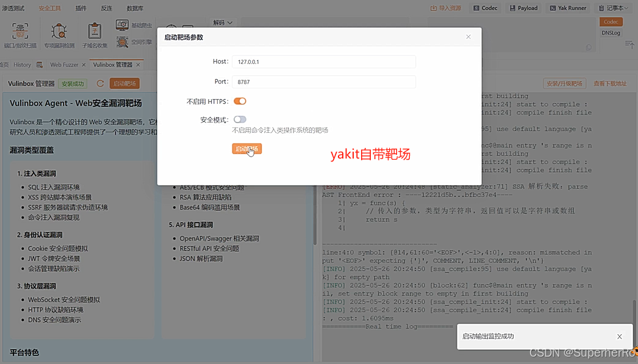The image size is (638, 364).
Task: Click the DNS 安全问题演示 item
Action: [x=54, y=320]
